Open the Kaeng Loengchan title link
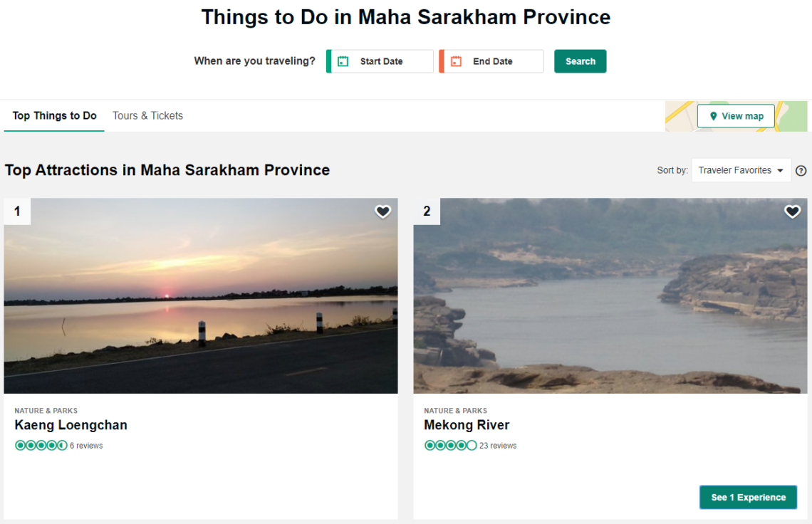This screenshot has width=812, height=524. [71, 425]
